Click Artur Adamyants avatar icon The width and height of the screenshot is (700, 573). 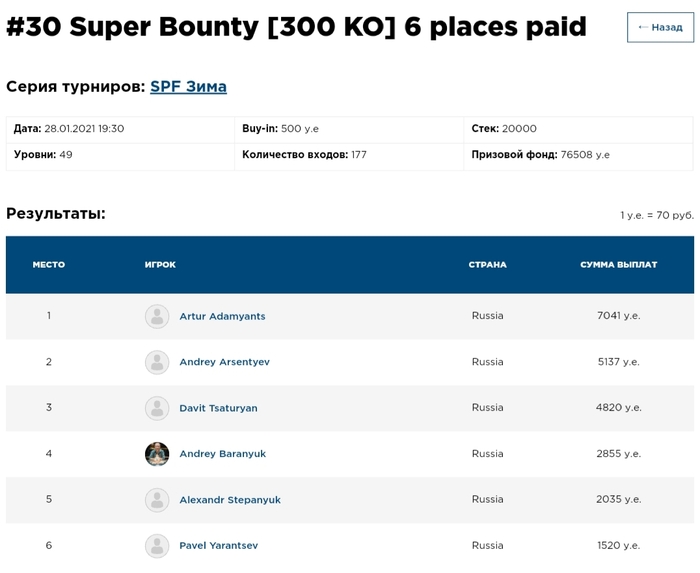157,316
